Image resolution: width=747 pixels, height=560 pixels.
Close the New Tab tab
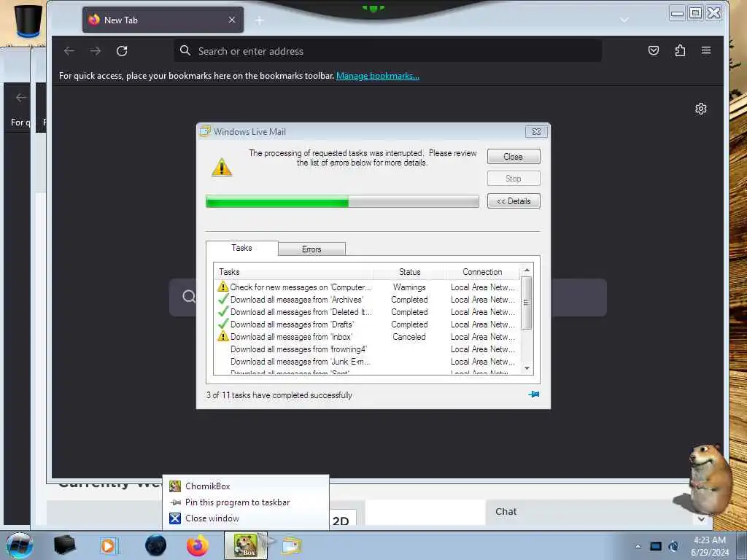(x=232, y=20)
